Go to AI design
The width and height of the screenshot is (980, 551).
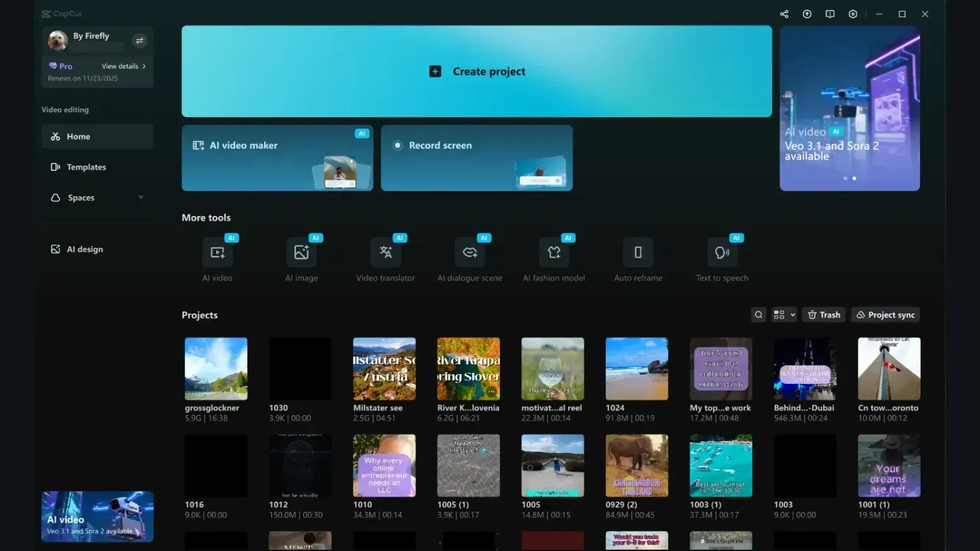pos(84,249)
